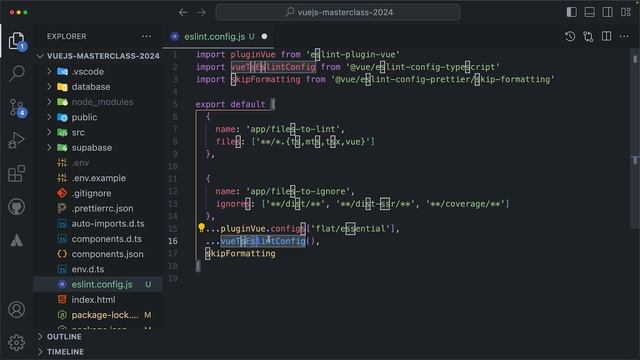This screenshot has height=360, width=640.
Task: Expand the OUTLINE section
Action: [x=98, y=336]
